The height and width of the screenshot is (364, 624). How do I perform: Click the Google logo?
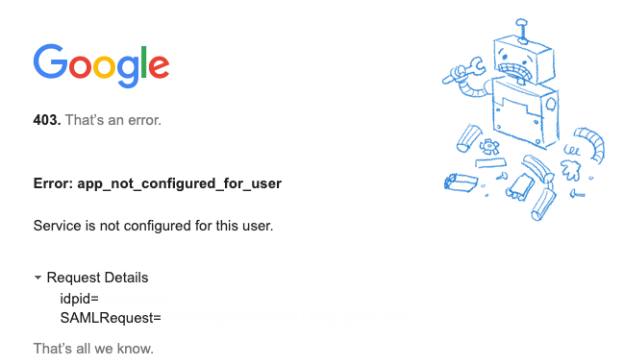point(102,65)
